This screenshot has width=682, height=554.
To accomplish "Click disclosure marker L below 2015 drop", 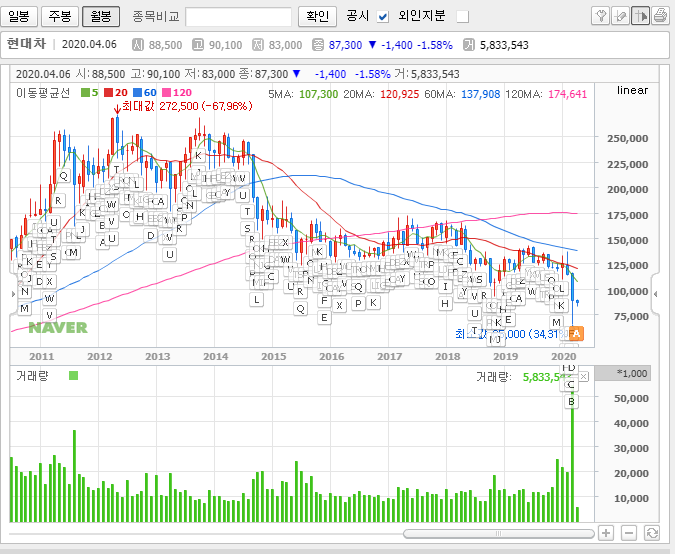I will click(x=257, y=299).
